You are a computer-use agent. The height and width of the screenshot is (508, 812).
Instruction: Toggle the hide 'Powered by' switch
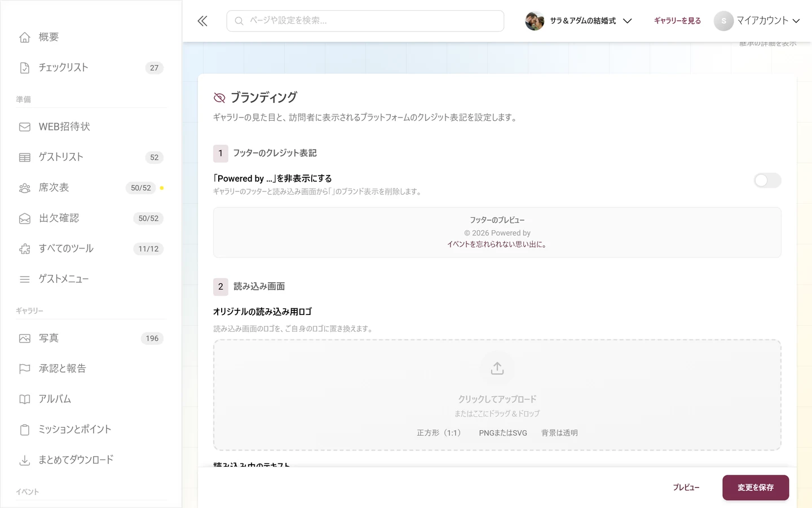(767, 181)
